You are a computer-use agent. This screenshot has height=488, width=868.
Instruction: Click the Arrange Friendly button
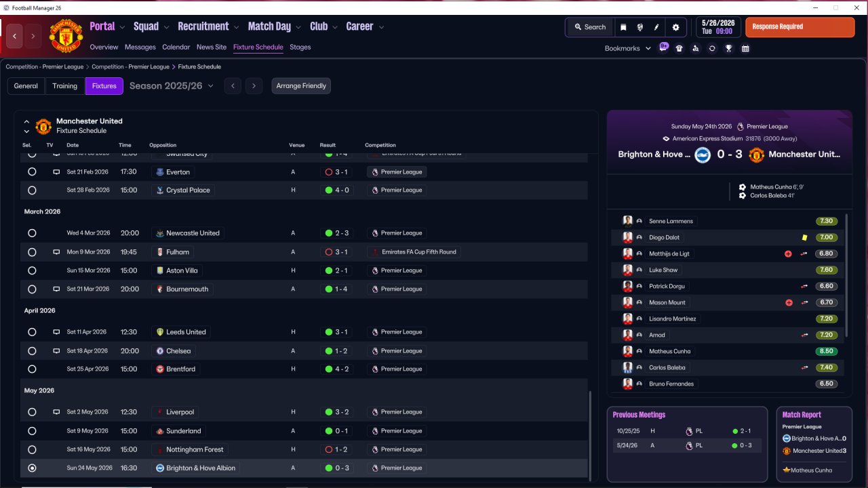click(301, 86)
